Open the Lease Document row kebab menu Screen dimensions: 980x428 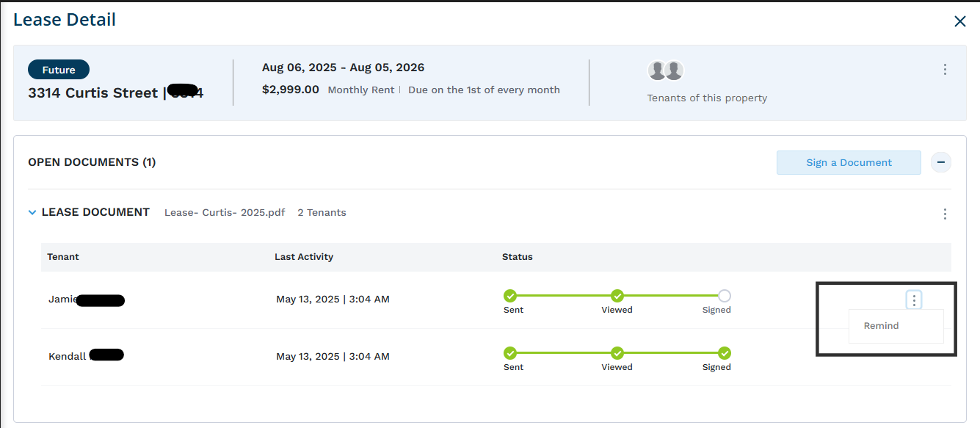[x=945, y=214]
